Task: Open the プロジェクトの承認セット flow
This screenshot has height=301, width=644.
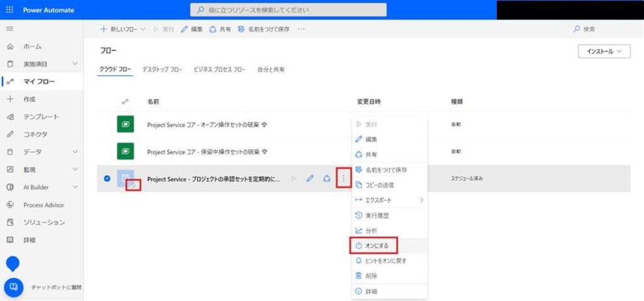Action: click(214, 179)
